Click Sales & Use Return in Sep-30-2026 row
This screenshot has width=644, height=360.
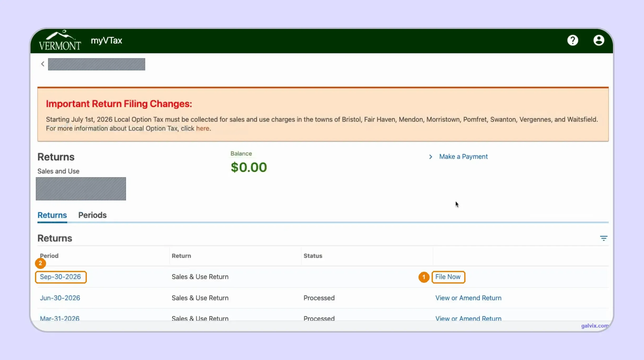(200, 277)
